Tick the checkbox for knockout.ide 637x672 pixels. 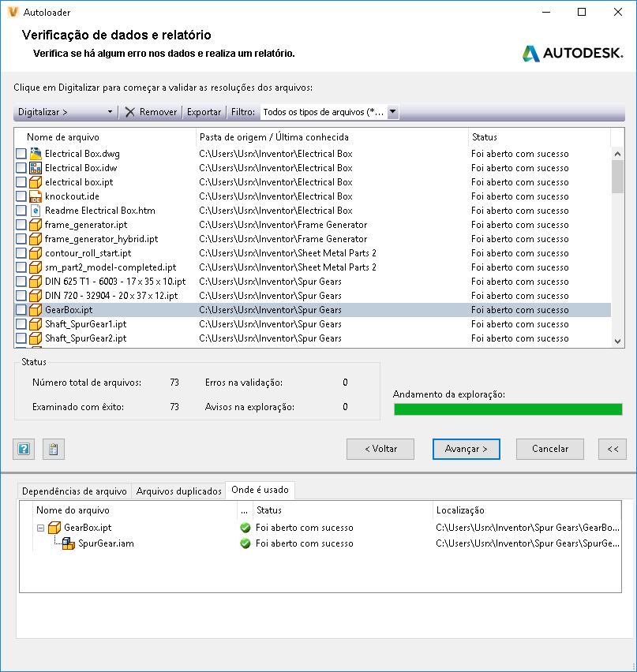pyautogui.click(x=21, y=196)
